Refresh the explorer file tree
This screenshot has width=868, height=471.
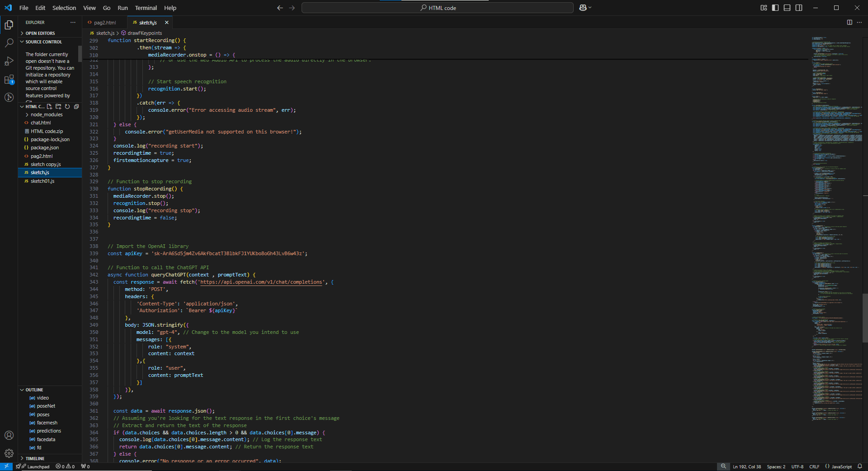pyautogui.click(x=67, y=107)
